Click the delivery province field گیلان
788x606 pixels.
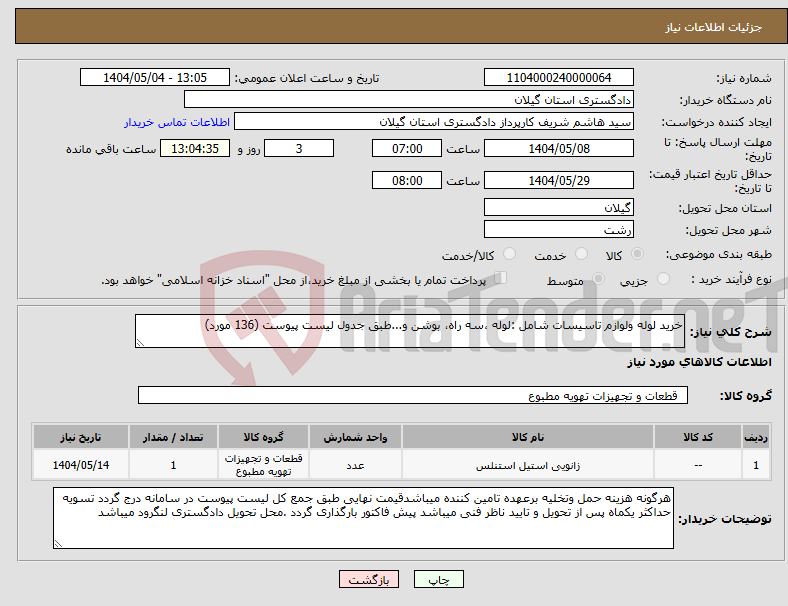click(558, 207)
